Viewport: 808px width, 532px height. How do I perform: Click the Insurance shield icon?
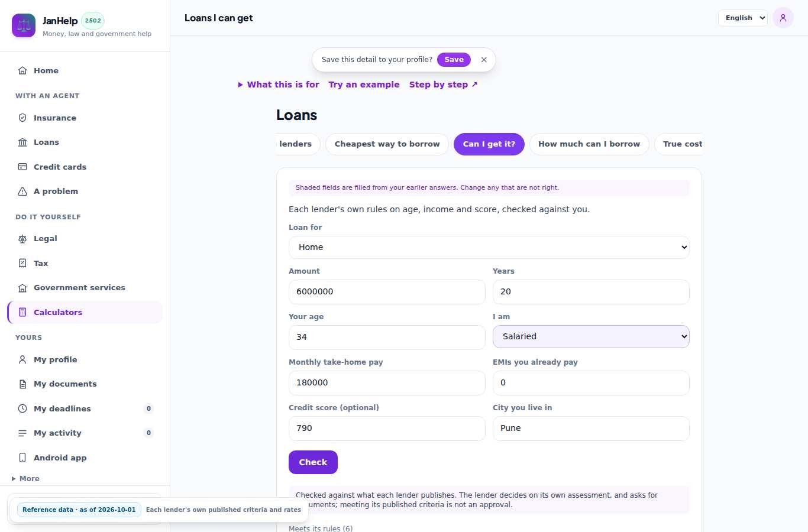(22, 118)
